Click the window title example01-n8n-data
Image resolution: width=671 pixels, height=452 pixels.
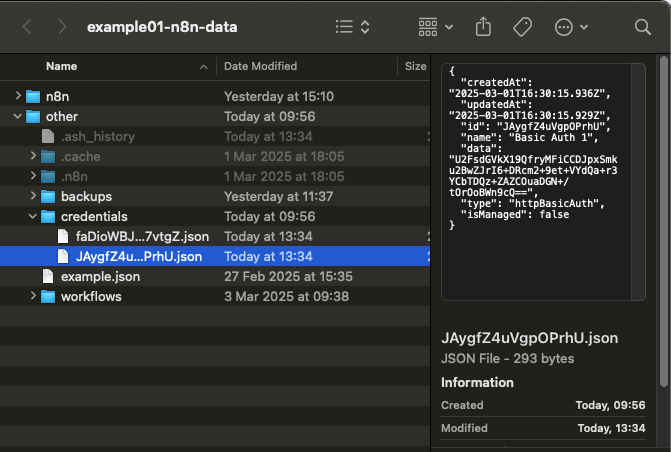tap(162, 27)
